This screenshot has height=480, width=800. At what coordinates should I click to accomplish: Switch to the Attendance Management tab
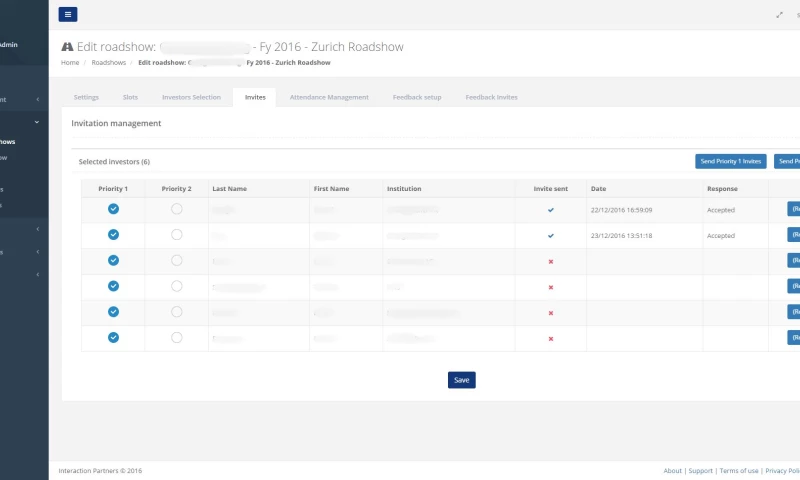[x=329, y=97]
